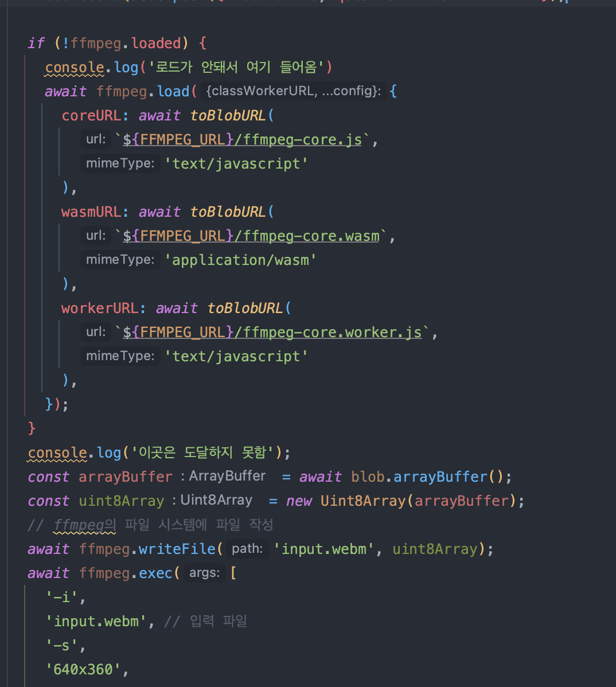Place cursor on wasmURL property name

pos(91,212)
